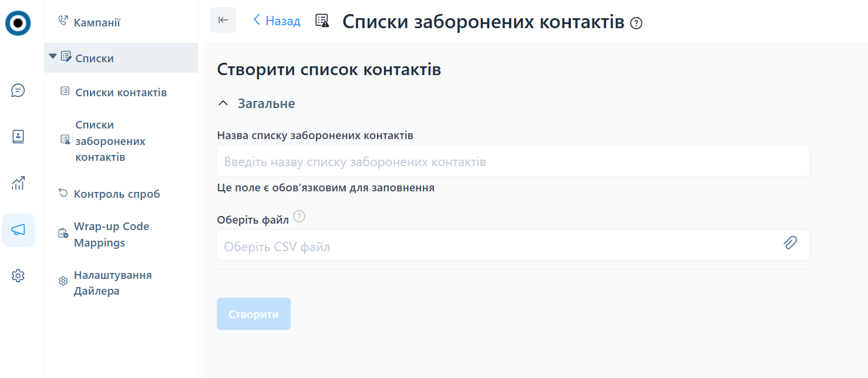Screen dimensions: 868x378
Task: Open the analytics chart icon
Action: pos(18,183)
